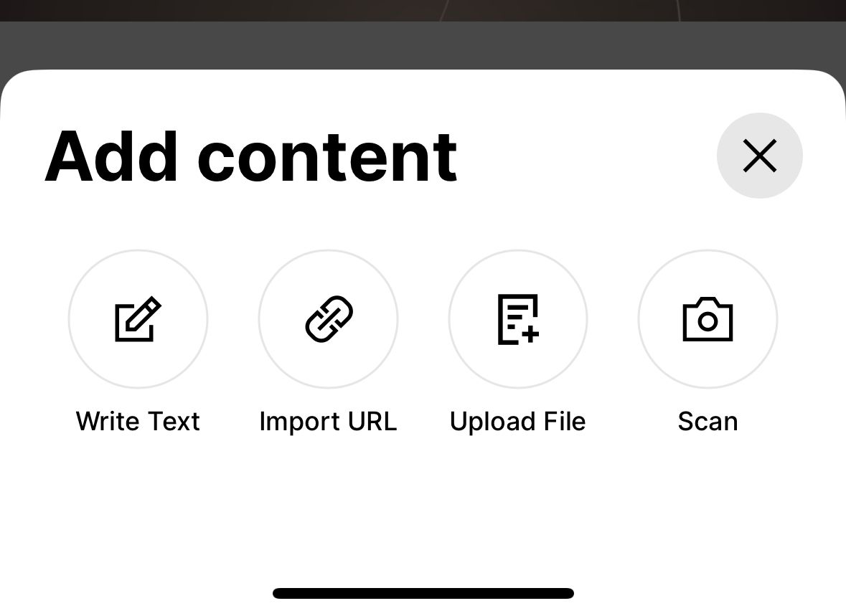Click the "Add content" heading
Screen dimensions: 846x616
pyautogui.click(x=251, y=156)
